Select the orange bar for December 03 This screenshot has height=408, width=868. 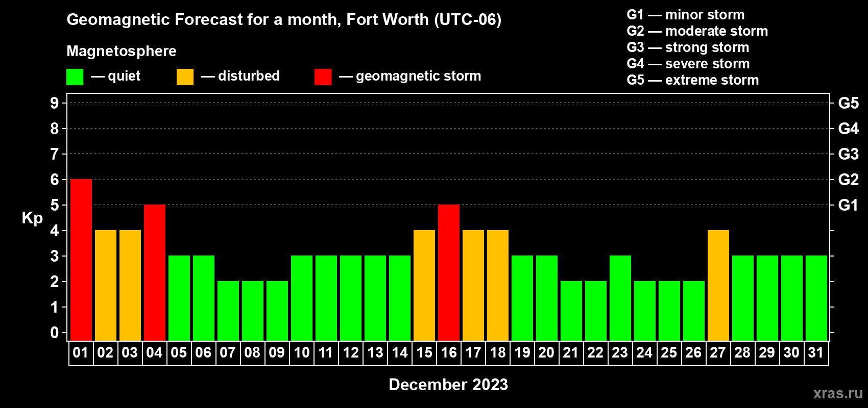tap(130, 285)
